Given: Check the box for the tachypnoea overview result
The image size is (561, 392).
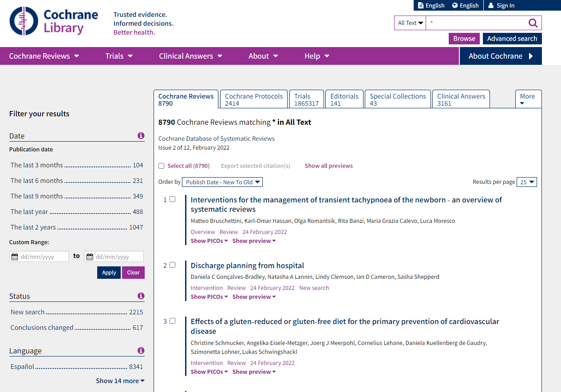Looking at the screenshot, I should click(x=172, y=199).
